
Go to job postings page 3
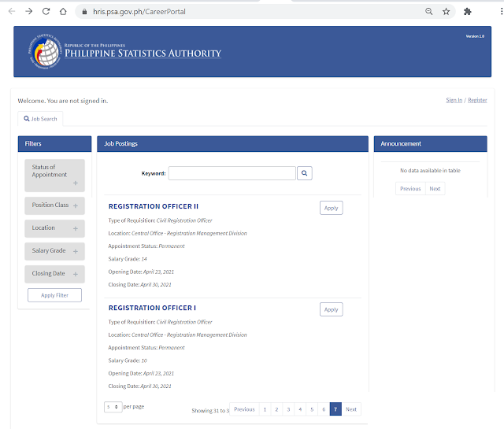click(288, 409)
